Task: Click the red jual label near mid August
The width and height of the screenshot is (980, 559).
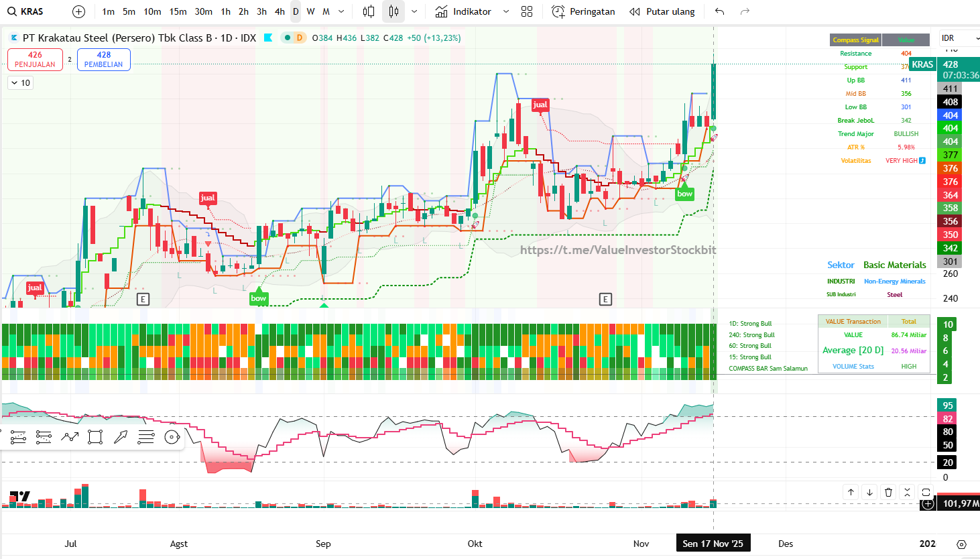Action: tap(208, 198)
